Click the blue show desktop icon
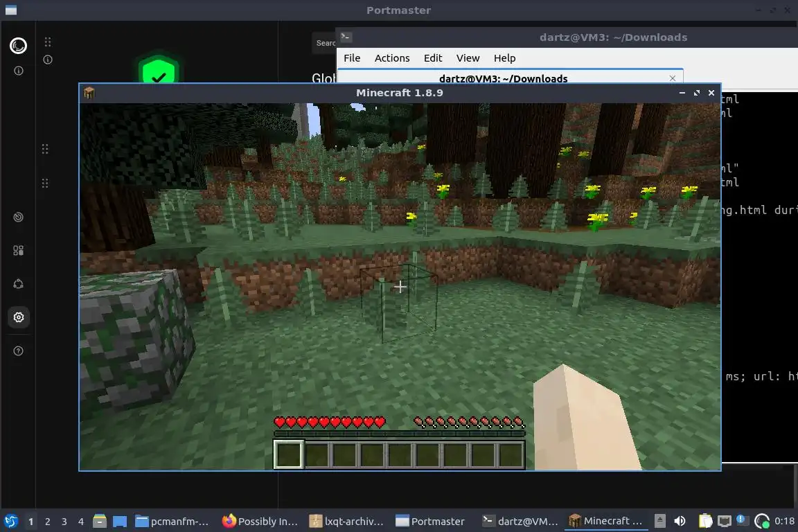 tap(120, 522)
